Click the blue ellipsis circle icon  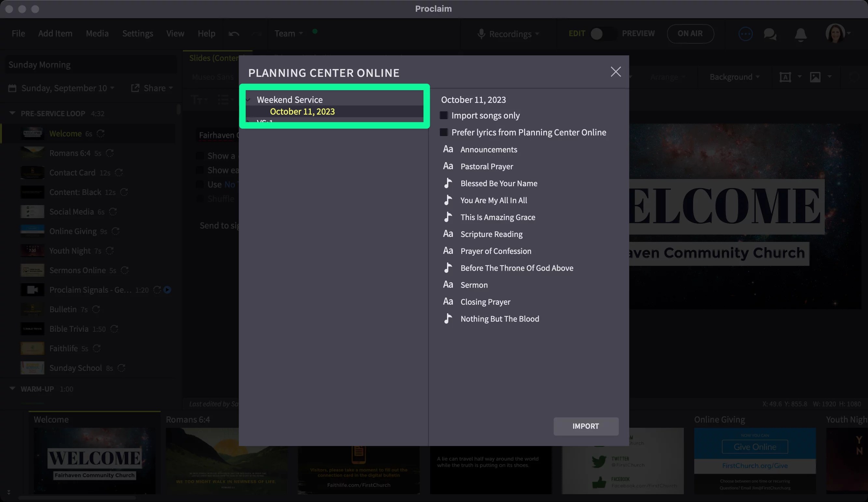click(745, 34)
